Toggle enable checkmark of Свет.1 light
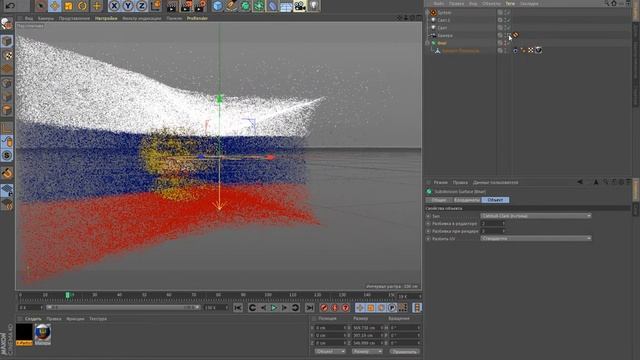The height and width of the screenshot is (360, 640). click(x=509, y=20)
